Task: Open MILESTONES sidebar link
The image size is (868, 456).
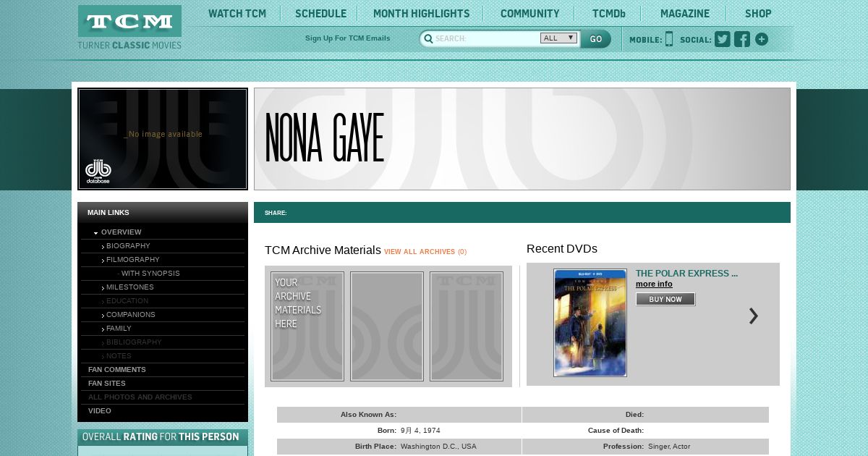Action: tap(129, 287)
